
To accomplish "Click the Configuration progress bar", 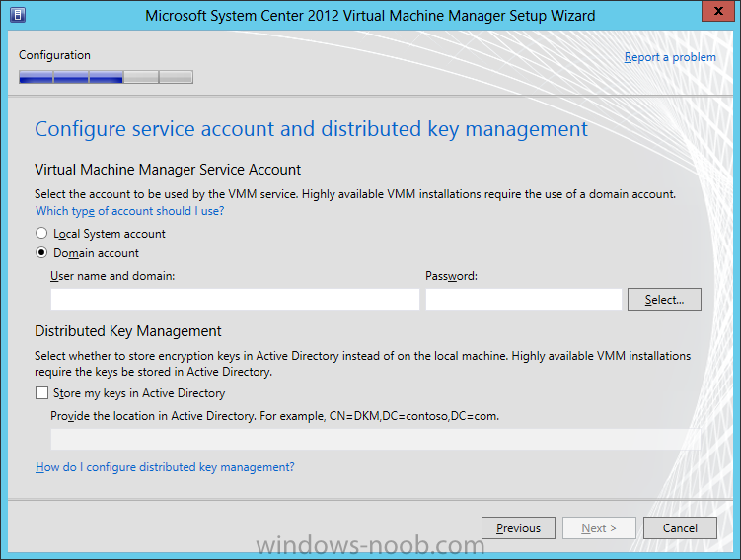I will click(x=106, y=77).
